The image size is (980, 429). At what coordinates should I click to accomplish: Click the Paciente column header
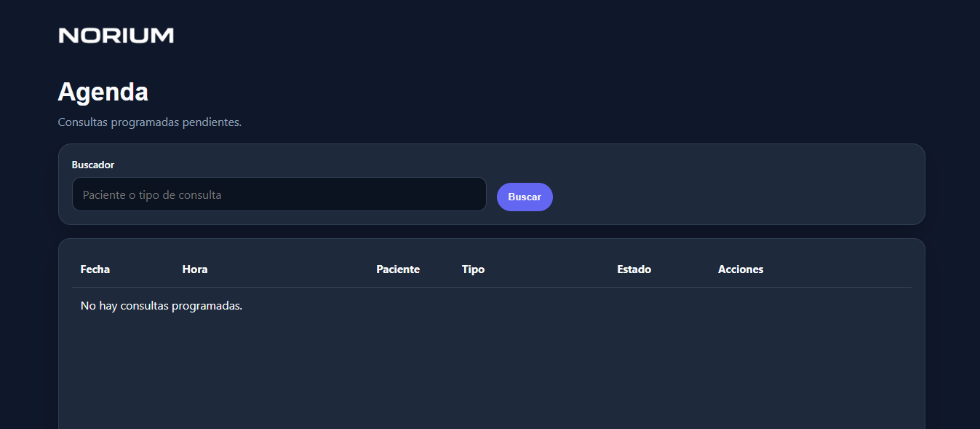point(398,269)
